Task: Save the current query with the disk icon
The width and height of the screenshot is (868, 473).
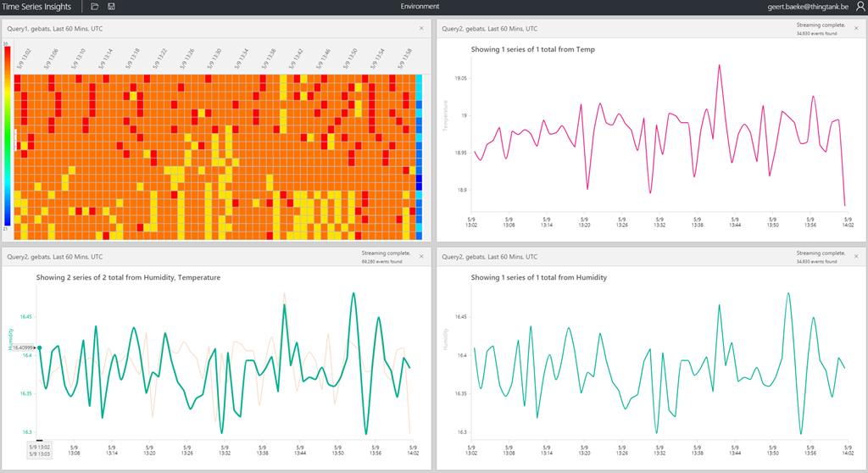Action: (112, 7)
